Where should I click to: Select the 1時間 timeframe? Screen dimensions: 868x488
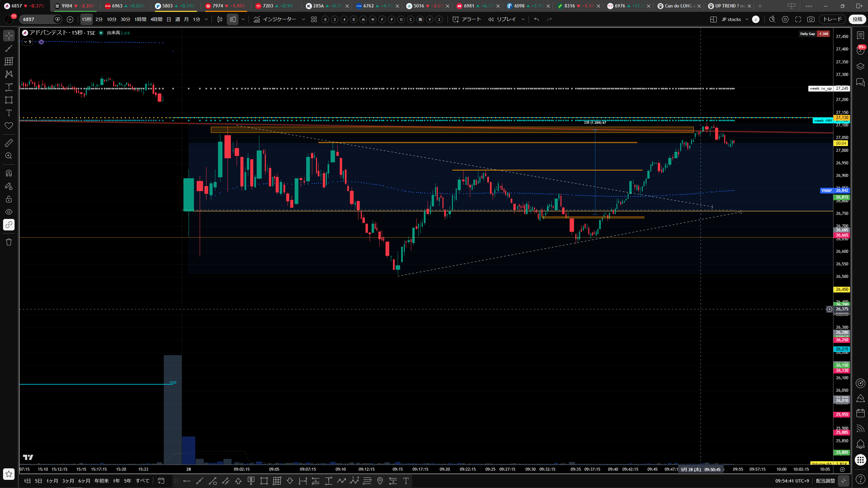coord(140,19)
